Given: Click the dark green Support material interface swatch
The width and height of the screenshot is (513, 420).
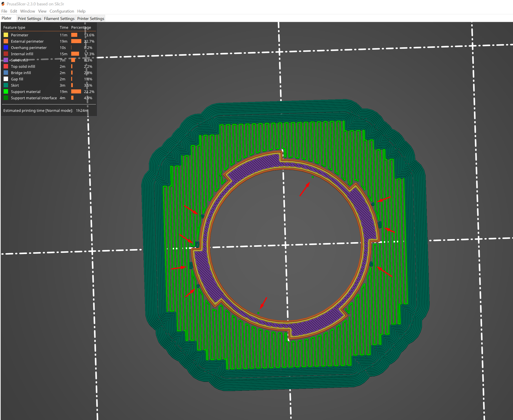Looking at the screenshot, I should coord(6,98).
